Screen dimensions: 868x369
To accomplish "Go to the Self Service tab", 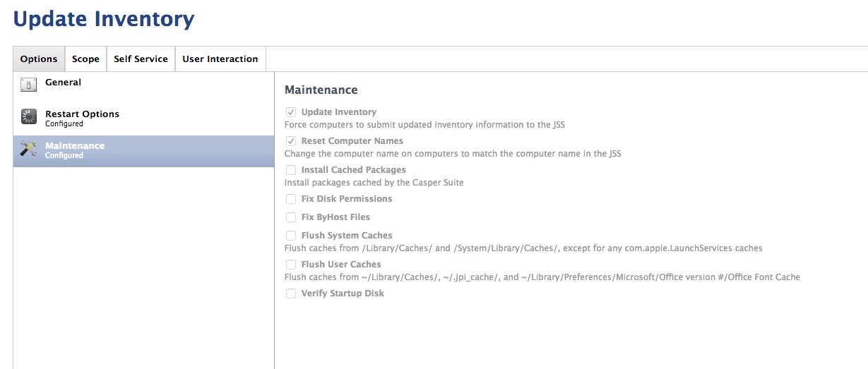I will [x=141, y=59].
